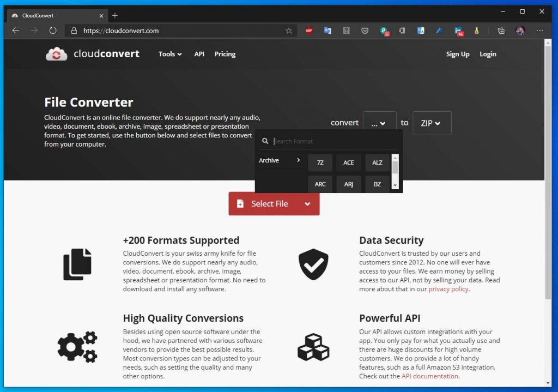Click the 'Powerful API' heading

pos(390,318)
